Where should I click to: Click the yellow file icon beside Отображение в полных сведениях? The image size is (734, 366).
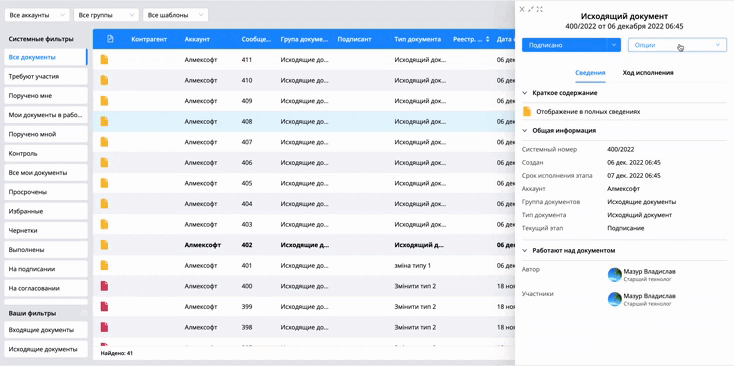(527, 112)
